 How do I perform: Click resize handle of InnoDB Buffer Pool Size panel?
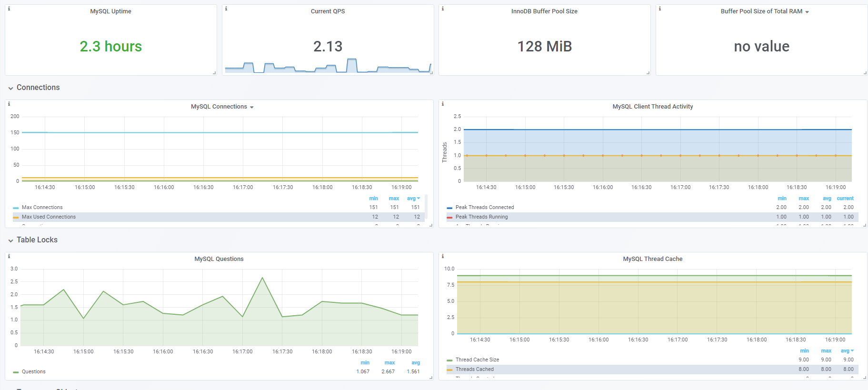tap(648, 73)
